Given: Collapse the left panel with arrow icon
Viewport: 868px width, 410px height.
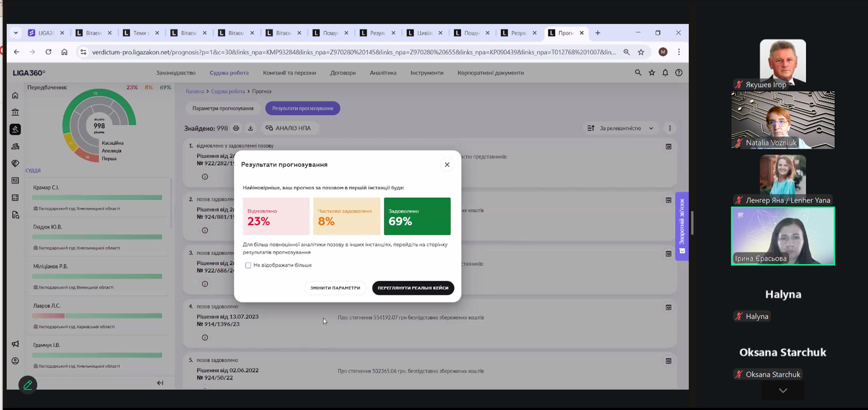Looking at the screenshot, I should [160, 383].
